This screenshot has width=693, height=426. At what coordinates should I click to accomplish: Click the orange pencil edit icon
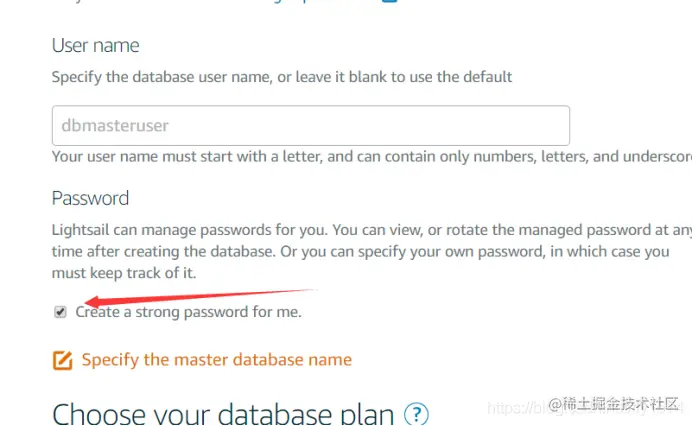point(62,360)
